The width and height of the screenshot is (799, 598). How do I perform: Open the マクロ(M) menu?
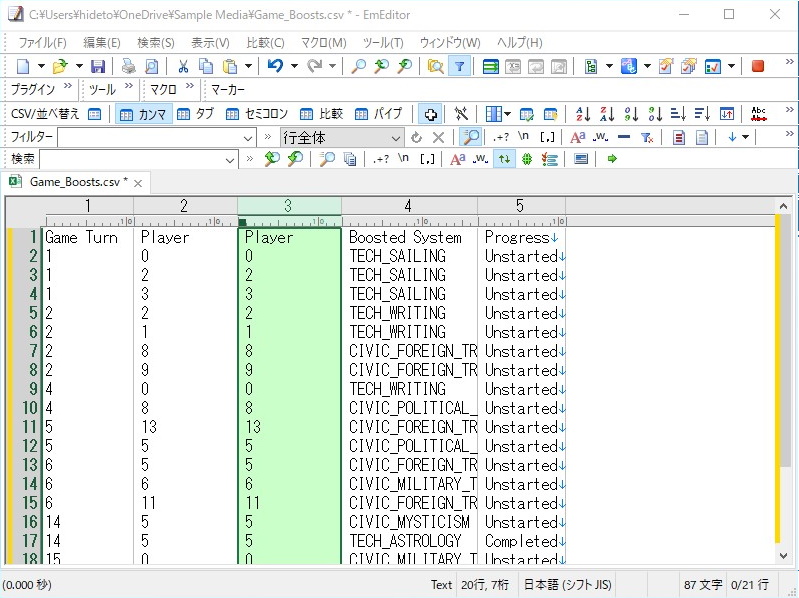tap(324, 43)
